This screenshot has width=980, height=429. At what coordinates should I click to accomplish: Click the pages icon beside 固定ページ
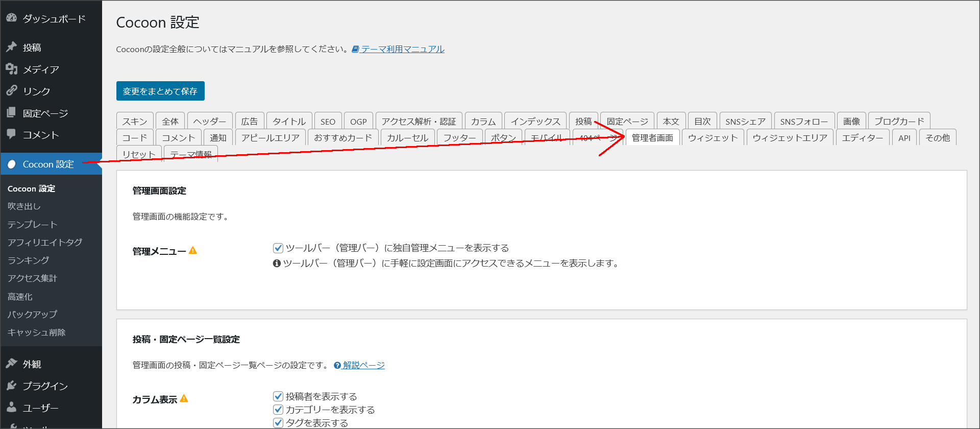(11, 112)
